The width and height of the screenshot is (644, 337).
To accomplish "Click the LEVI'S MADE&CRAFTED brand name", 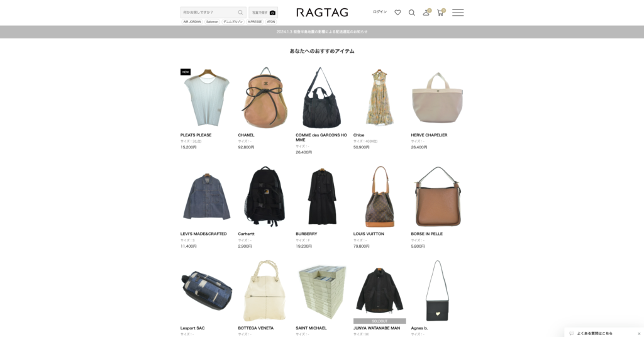I will point(203,234).
